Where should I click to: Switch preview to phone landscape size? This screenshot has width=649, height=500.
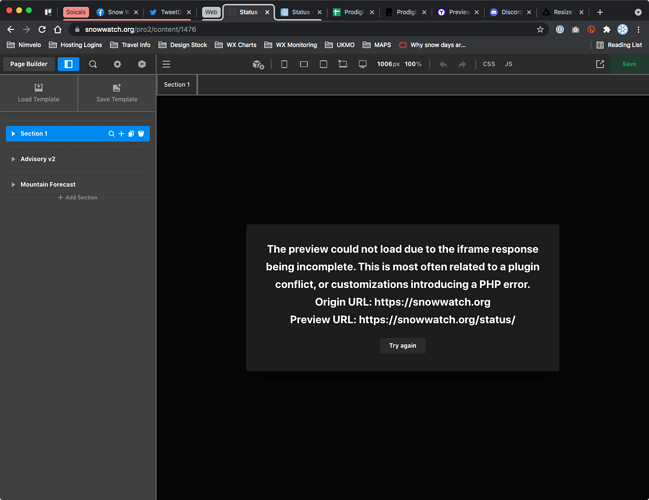click(304, 64)
